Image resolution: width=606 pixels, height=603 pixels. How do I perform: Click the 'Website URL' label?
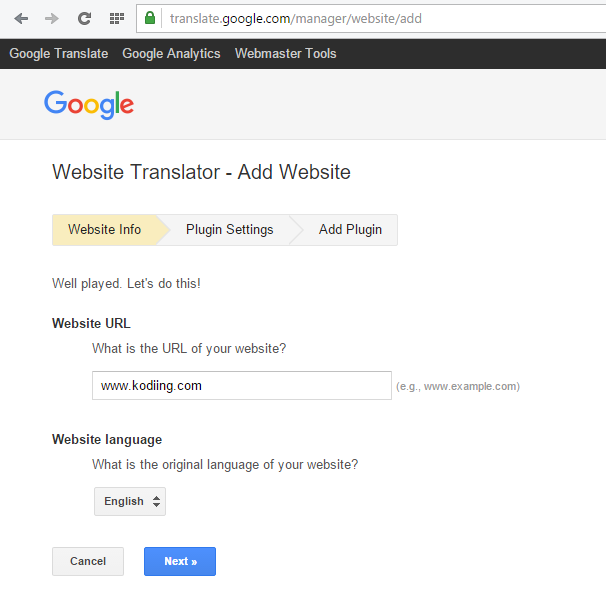pos(91,323)
